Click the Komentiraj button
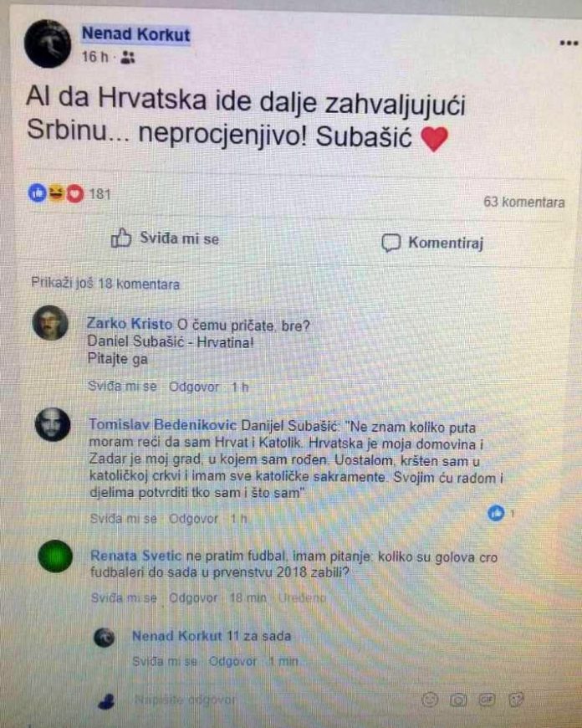The height and width of the screenshot is (728, 582). (x=432, y=243)
